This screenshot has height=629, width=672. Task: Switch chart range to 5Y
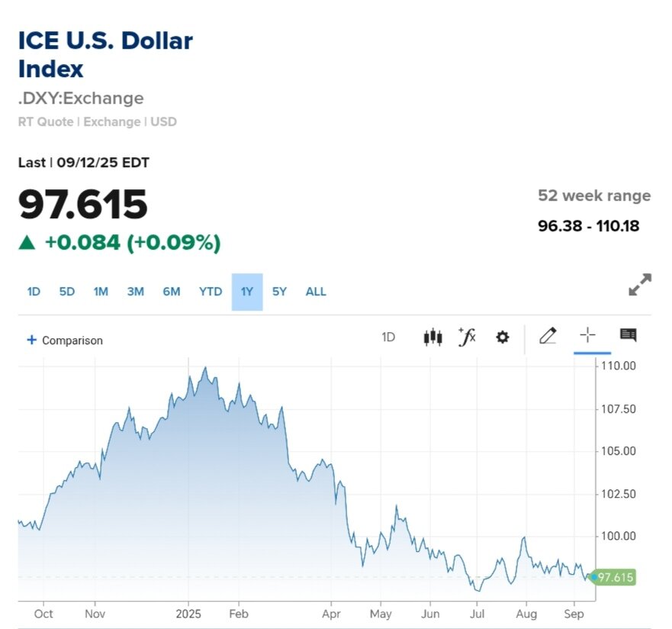coord(279,292)
